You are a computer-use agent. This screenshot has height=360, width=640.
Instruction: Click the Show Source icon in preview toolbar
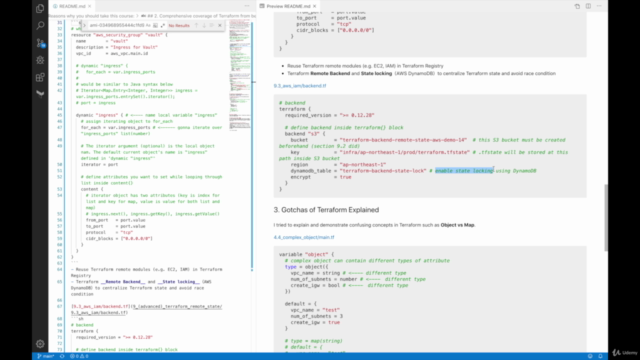(577, 6)
